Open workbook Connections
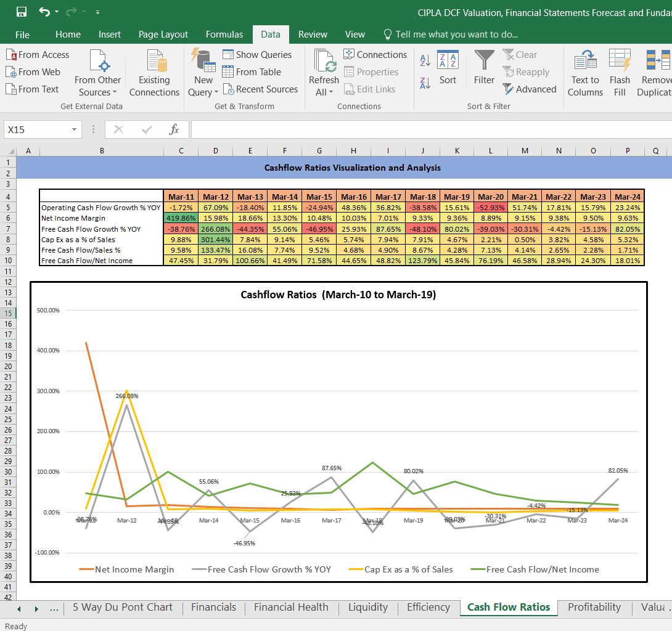This screenshot has height=631, width=672. (375, 55)
